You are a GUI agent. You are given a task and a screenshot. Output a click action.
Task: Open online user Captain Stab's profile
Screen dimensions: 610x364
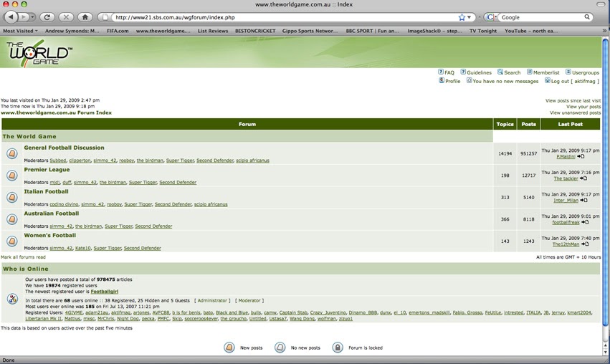click(x=293, y=312)
